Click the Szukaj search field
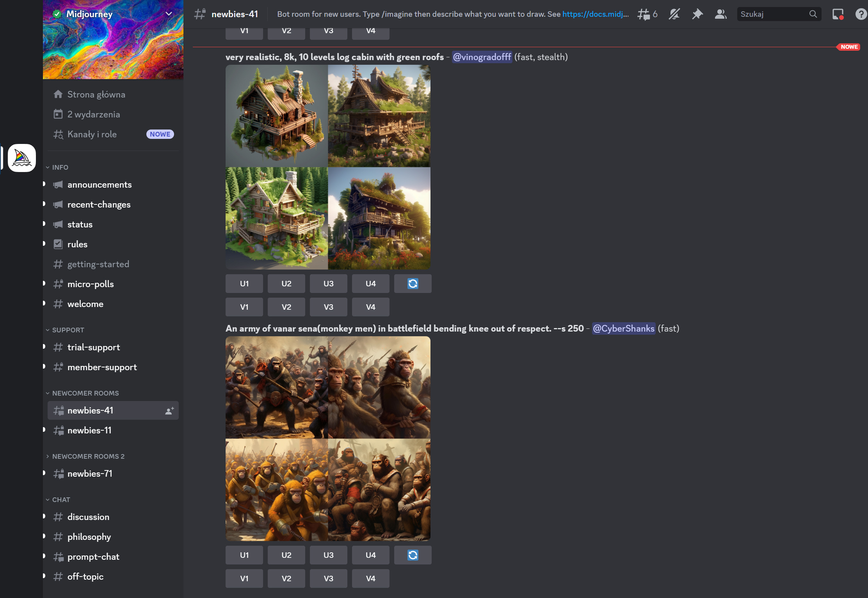Viewport: 868px width, 598px height. pyautogui.click(x=773, y=14)
